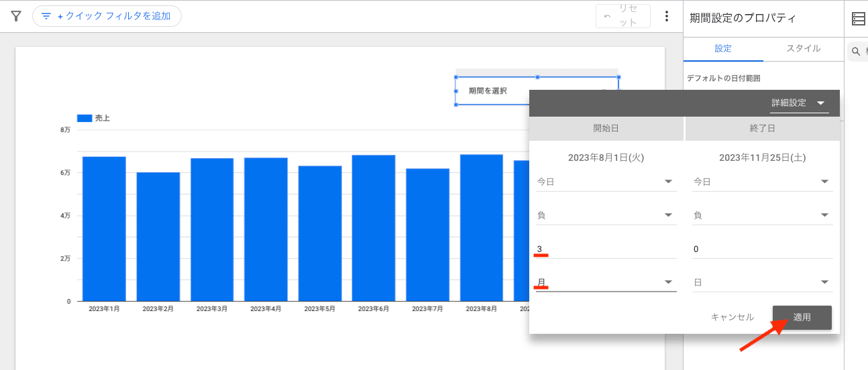Image resolution: width=868 pixels, height=370 pixels.
Task: Expand the 詳細設定 dropdown
Action: point(799,103)
